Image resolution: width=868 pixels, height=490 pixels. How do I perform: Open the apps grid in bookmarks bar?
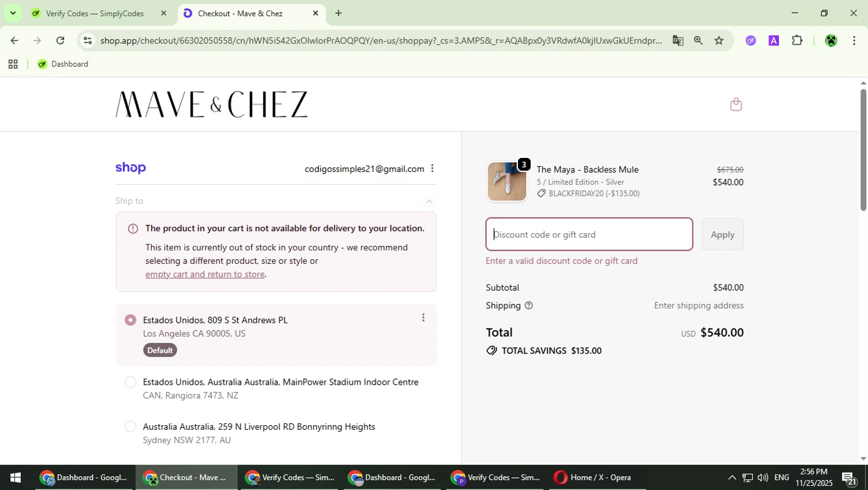coord(13,64)
